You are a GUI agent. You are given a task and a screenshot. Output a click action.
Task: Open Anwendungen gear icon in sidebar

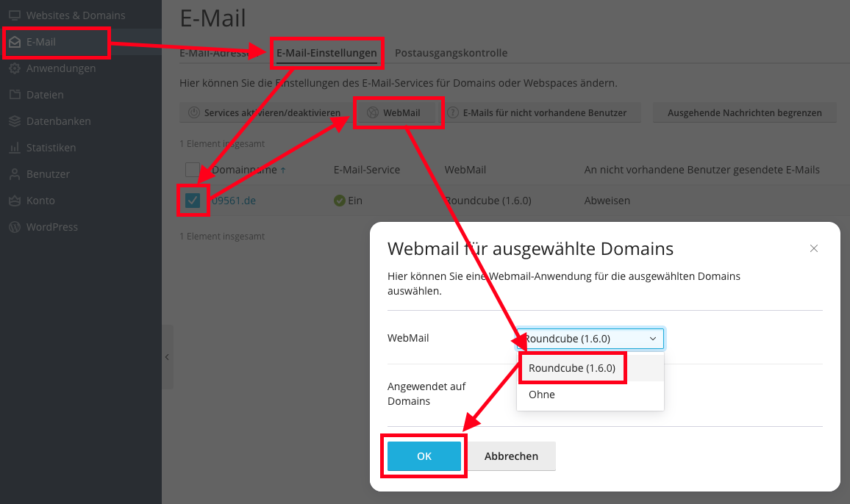pyautogui.click(x=15, y=68)
